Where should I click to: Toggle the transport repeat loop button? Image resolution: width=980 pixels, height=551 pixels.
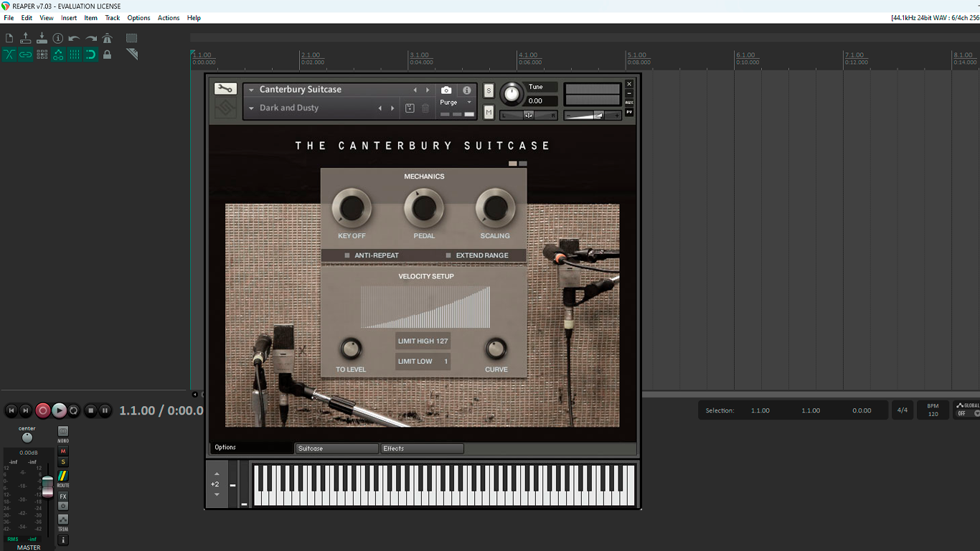click(x=74, y=410)
